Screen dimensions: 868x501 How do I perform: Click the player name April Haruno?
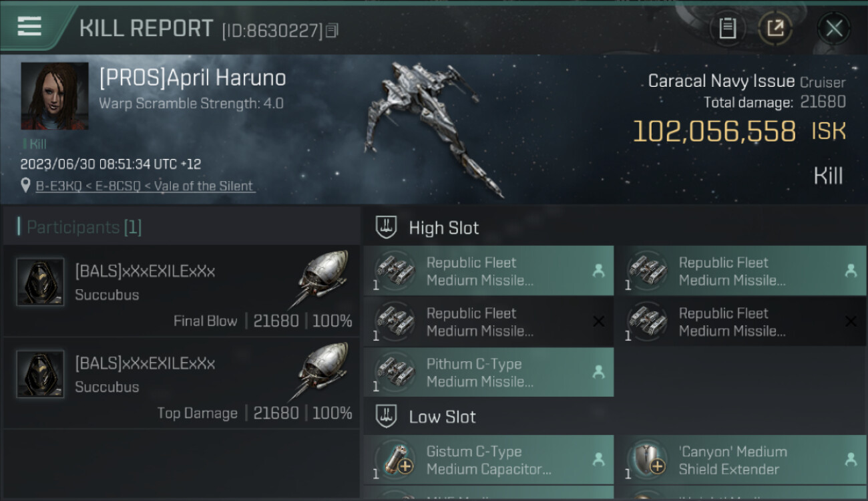(192, 78)
